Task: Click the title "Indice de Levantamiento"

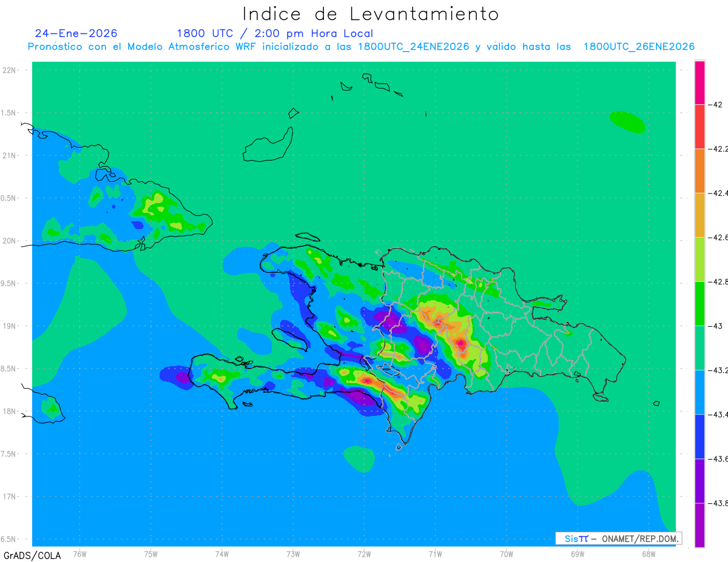Action: coord(371,14)
